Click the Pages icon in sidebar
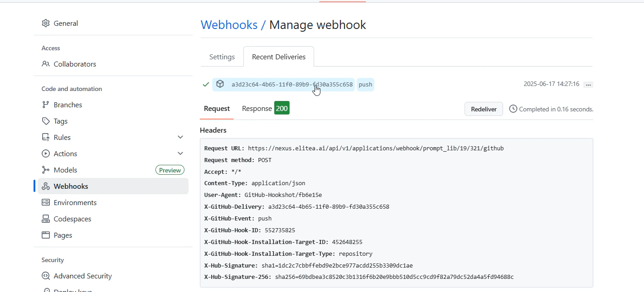The image size is (644, 292). 45,235
